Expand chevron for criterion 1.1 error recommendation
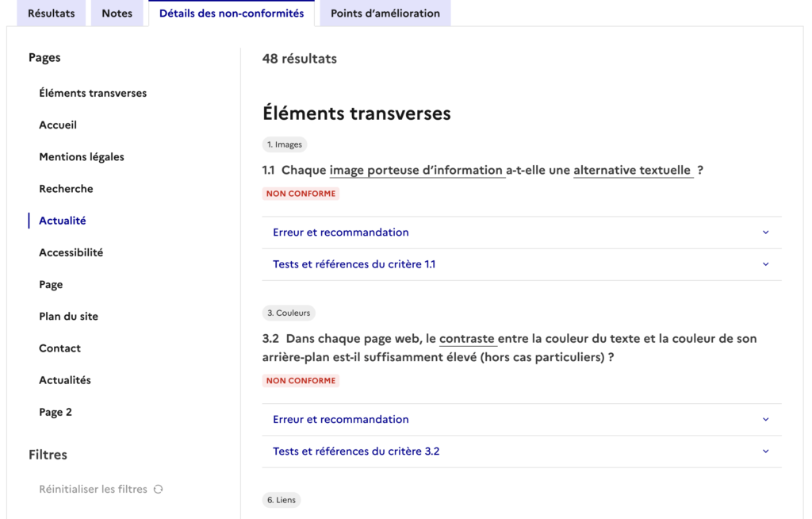 [765, 233]
